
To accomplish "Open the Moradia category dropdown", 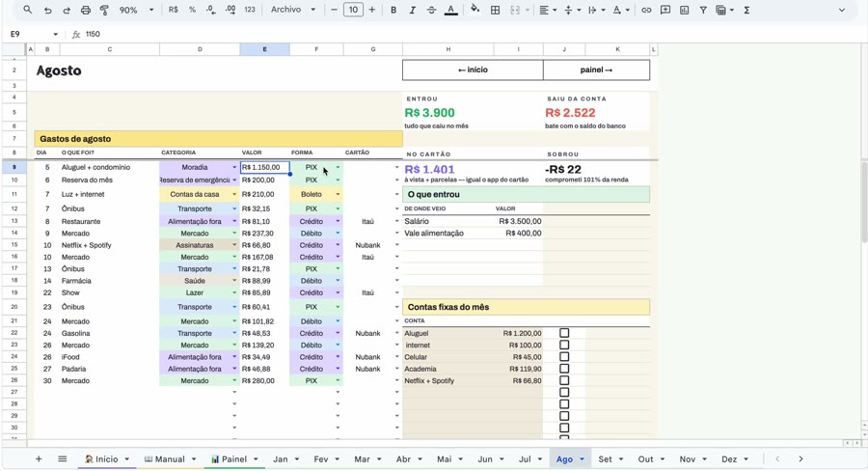I will click(x=234, y=167).
